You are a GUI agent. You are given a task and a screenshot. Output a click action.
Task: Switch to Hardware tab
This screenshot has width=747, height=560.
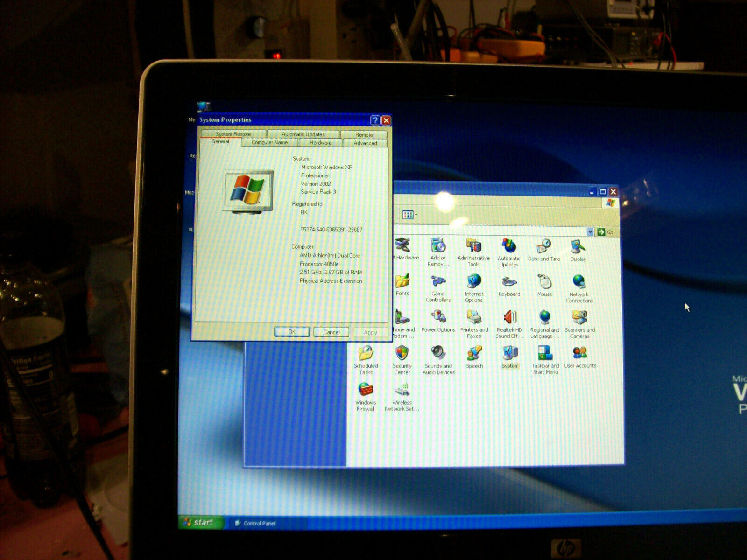point(320,143)
